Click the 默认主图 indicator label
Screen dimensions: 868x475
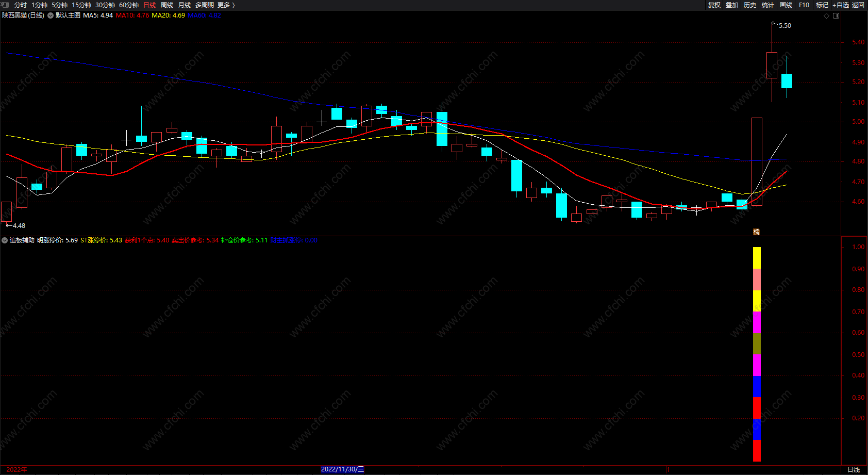tap(68, 15)
